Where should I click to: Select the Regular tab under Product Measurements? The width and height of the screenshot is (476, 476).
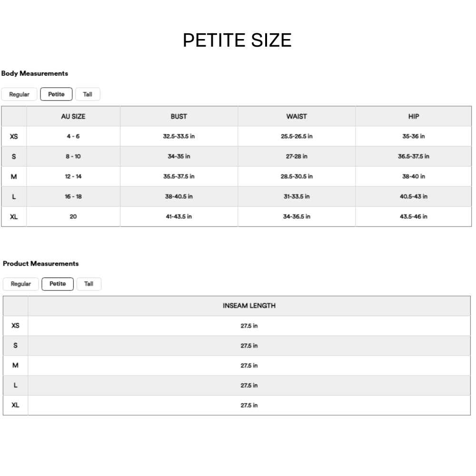[x=20, y=284]
